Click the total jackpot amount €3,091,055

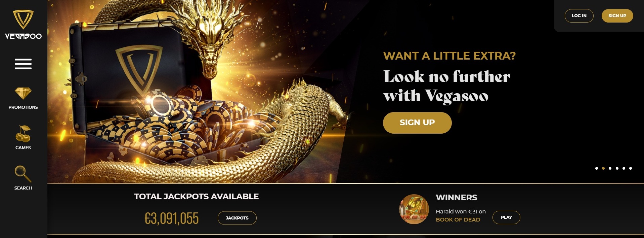[172, 218]
